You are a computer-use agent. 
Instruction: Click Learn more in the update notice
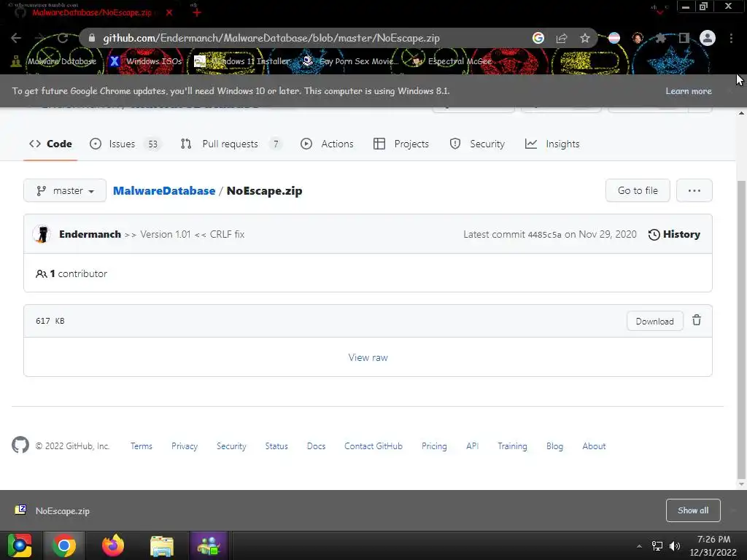pos(689,91)
